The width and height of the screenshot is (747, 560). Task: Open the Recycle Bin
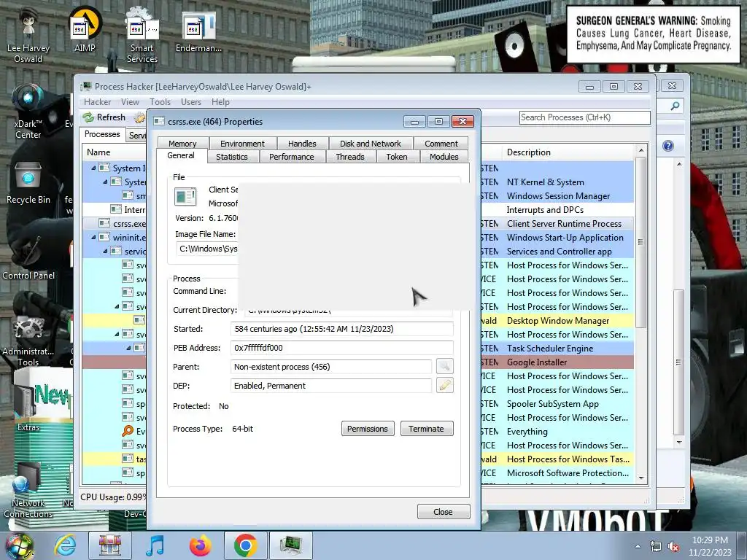[28, 183]
